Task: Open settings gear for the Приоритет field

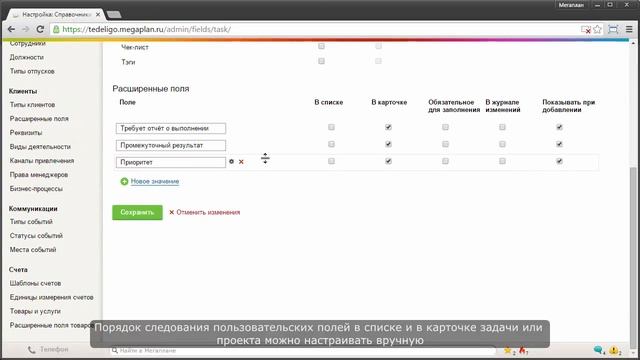Action: [231, 162]
